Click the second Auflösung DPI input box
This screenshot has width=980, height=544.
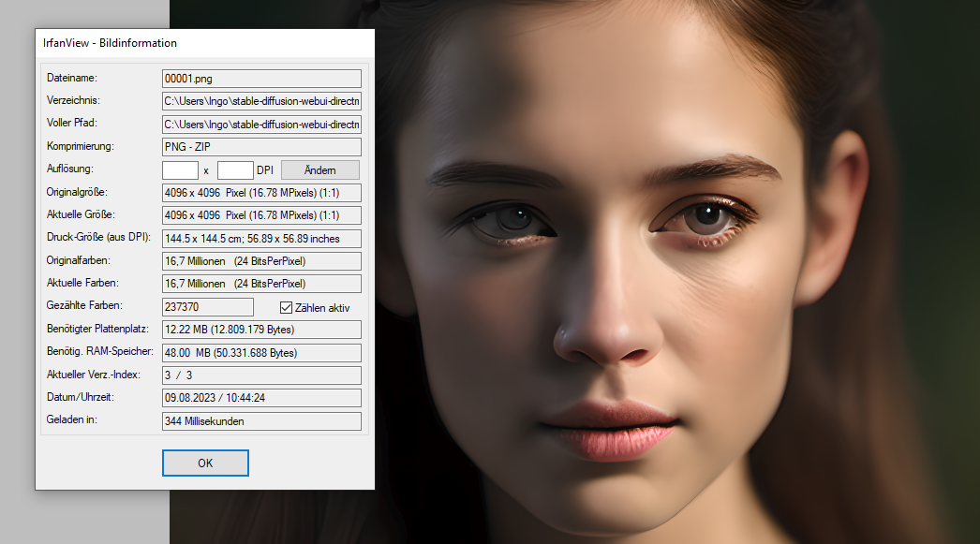[235, 169]
